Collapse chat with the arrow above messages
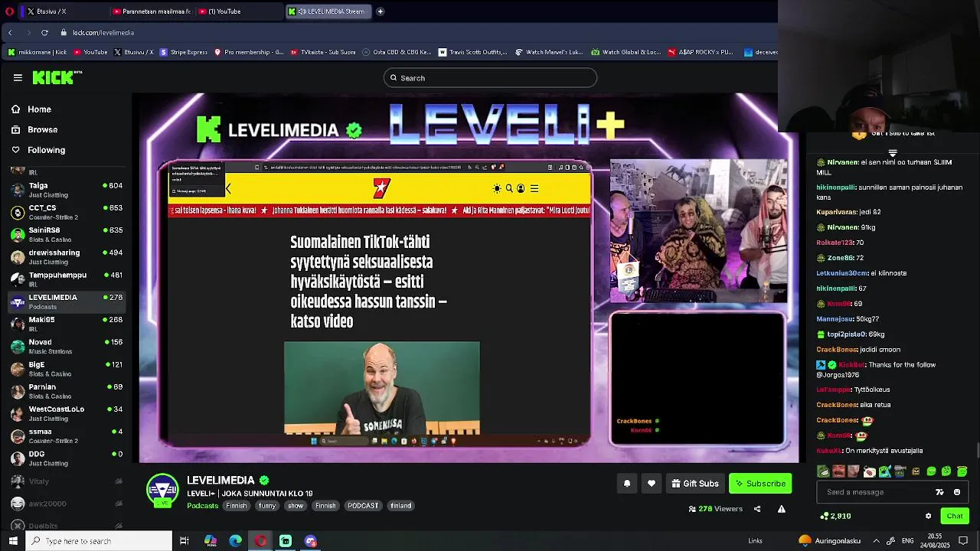The height and width of the screenshot is (551, 980). (892, 154)
